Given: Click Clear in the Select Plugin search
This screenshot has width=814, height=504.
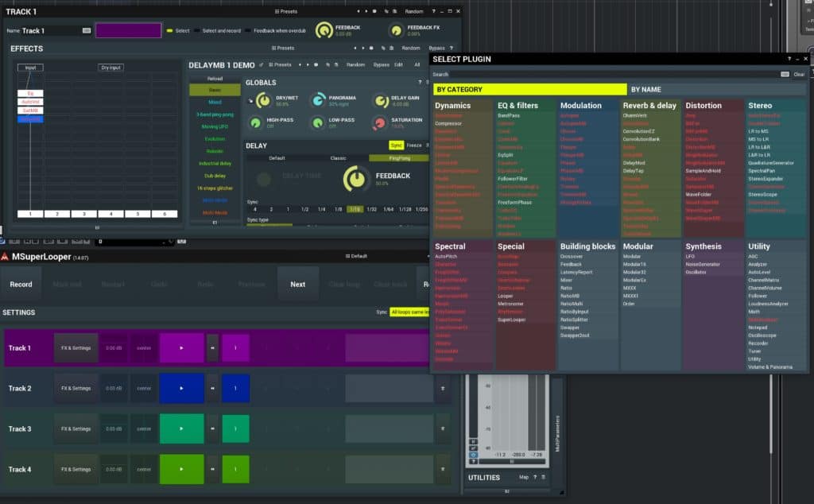Looking at the screenshot, I should coord(799,74).
